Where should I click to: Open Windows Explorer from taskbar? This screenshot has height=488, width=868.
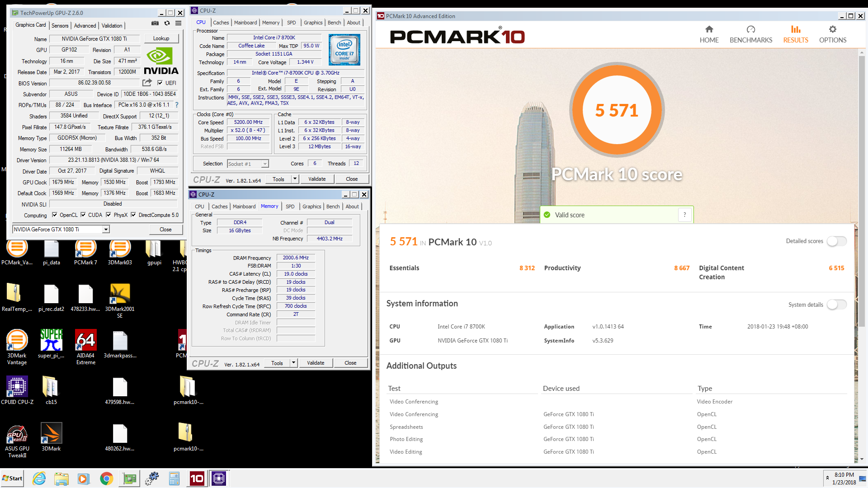61,479
